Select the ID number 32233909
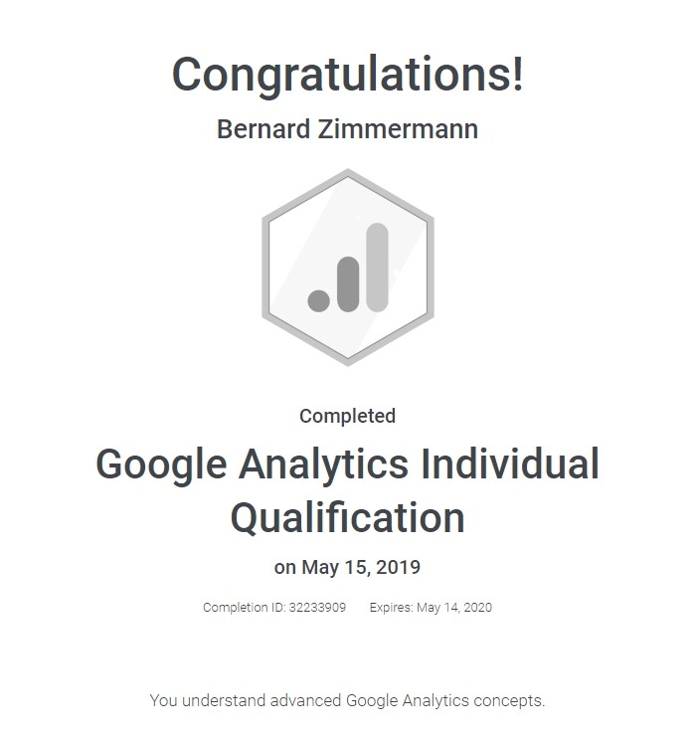 [x=317, y=608]
